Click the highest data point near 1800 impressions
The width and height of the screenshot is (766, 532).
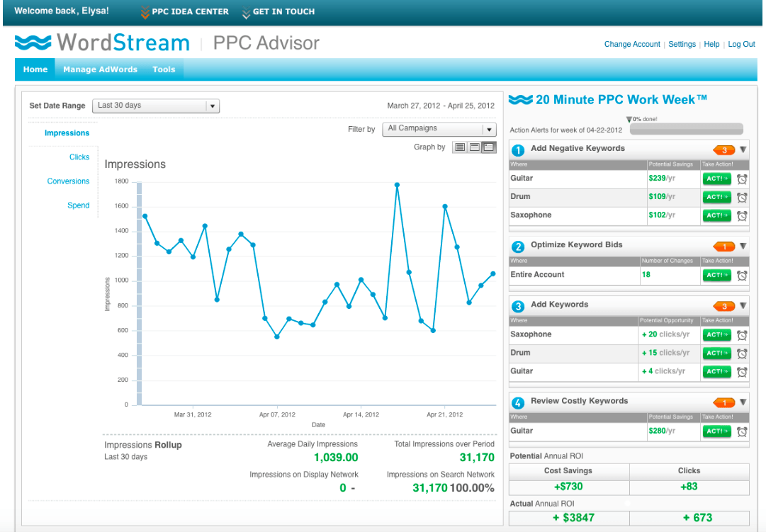coord(397,185)
